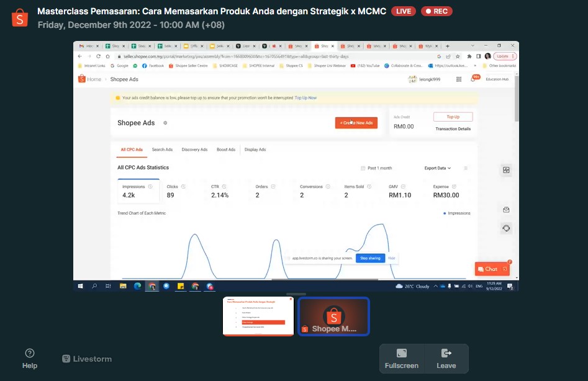This screenshot has height=381, width=588.
Task: Switch to the Search Ads tab
Action: 163,150
